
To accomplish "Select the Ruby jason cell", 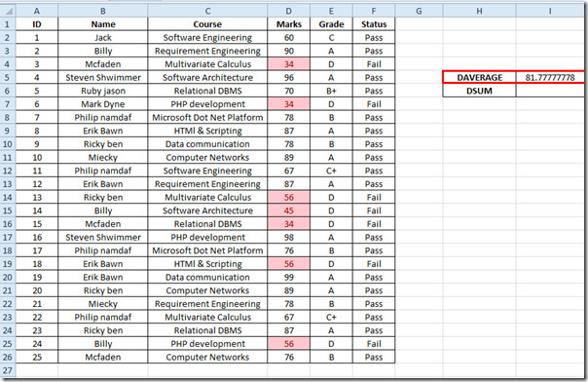I will tap(103, 91).
